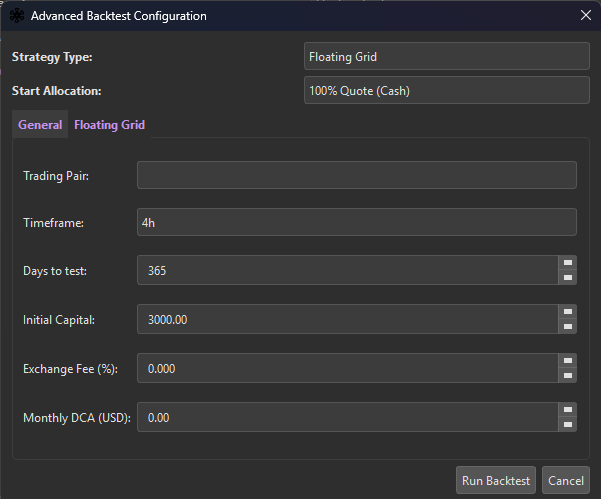The height and width of the screenshot is (499, 601).
Task: Click the Exchange Fee (%) label
Action: 71,369
